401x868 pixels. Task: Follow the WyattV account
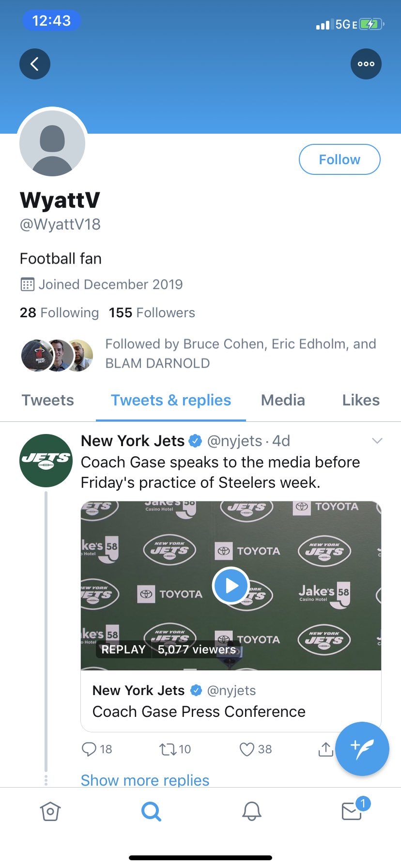pos(339,159)
